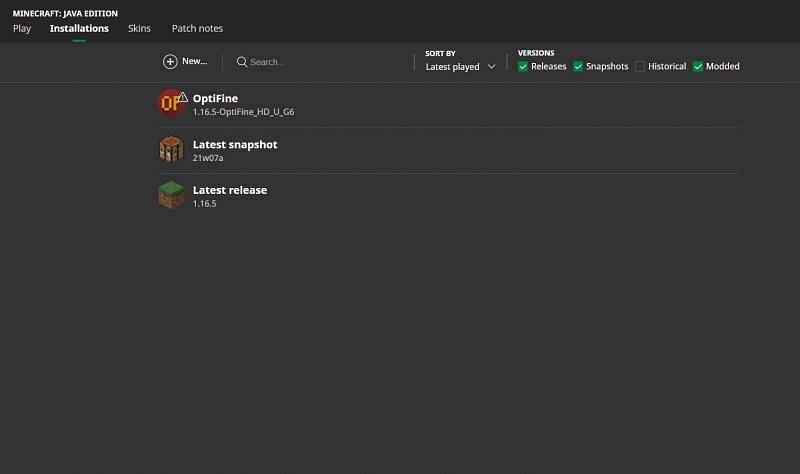Open the Patch notes tab
The height and width of the screenshot is (474, 800).
(197, 29)
